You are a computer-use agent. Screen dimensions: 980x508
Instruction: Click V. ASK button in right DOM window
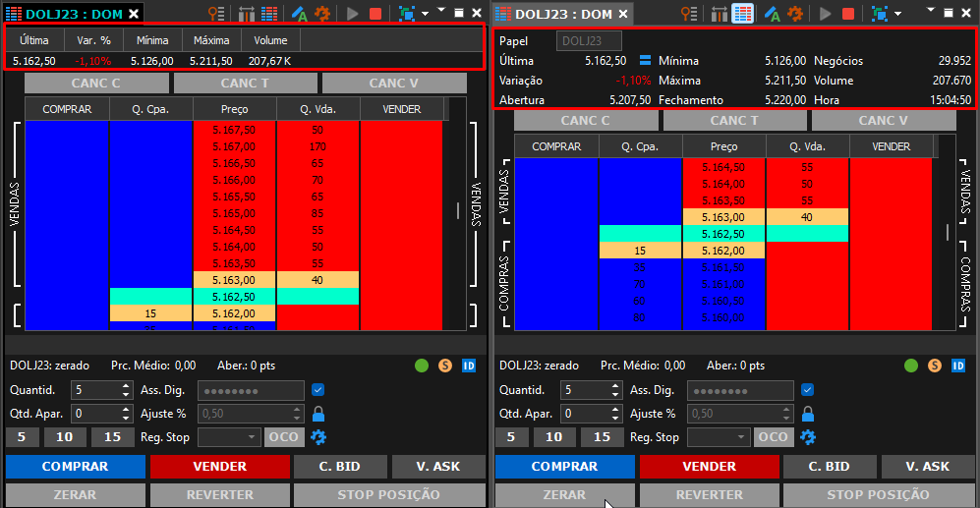[x=927, y=466]
